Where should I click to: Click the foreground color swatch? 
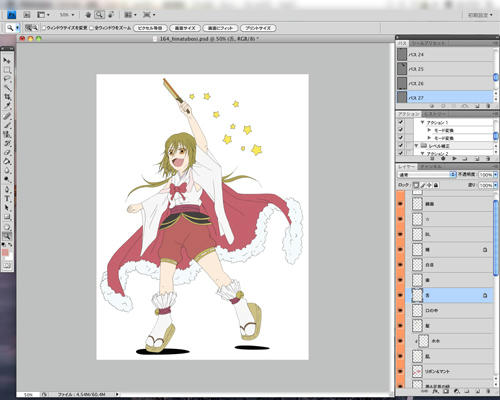5,252
